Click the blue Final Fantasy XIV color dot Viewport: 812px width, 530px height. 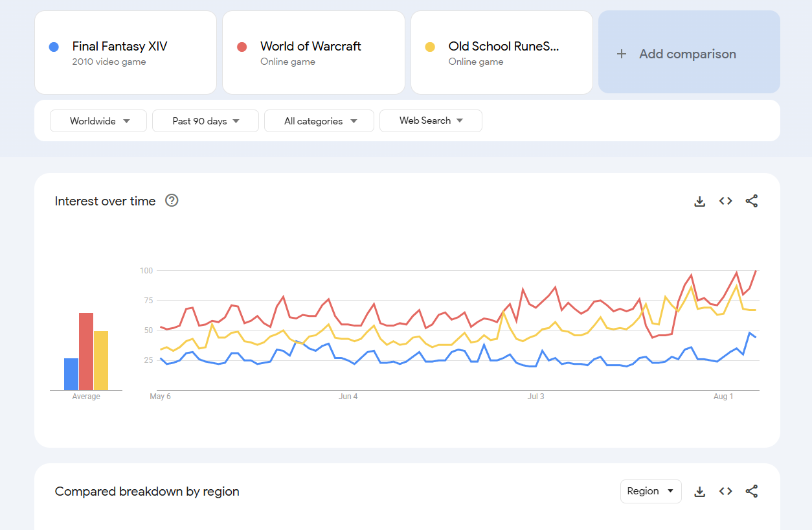(x=54, y=47)
